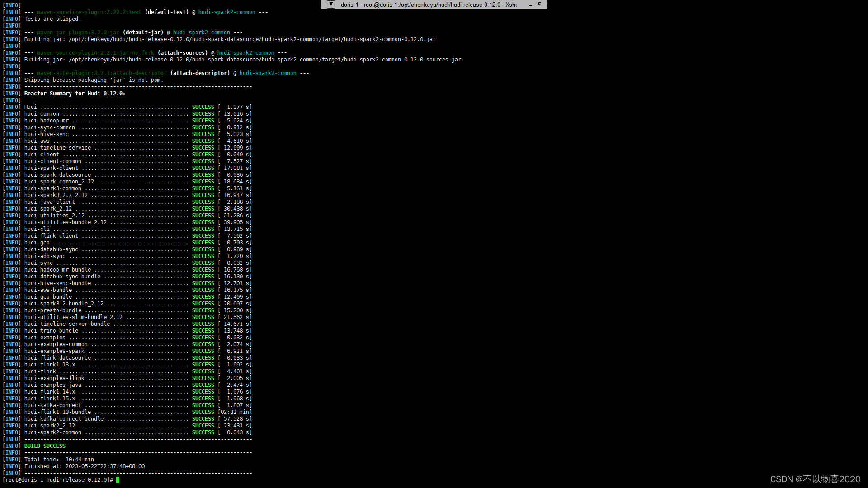This screenshot has height=488, width=868.
Task: Click the hudi-spark3.2-bundle_2.12 module name
Action: coord(64,304)
